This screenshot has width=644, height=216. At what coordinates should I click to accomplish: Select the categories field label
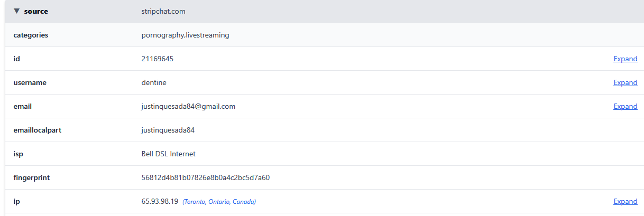[31, 35]
